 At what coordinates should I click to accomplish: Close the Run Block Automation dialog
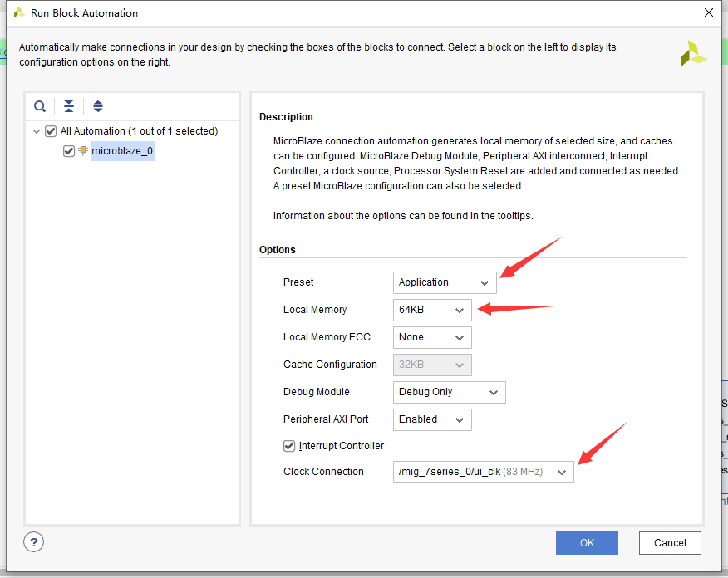(x=709, y=12)
